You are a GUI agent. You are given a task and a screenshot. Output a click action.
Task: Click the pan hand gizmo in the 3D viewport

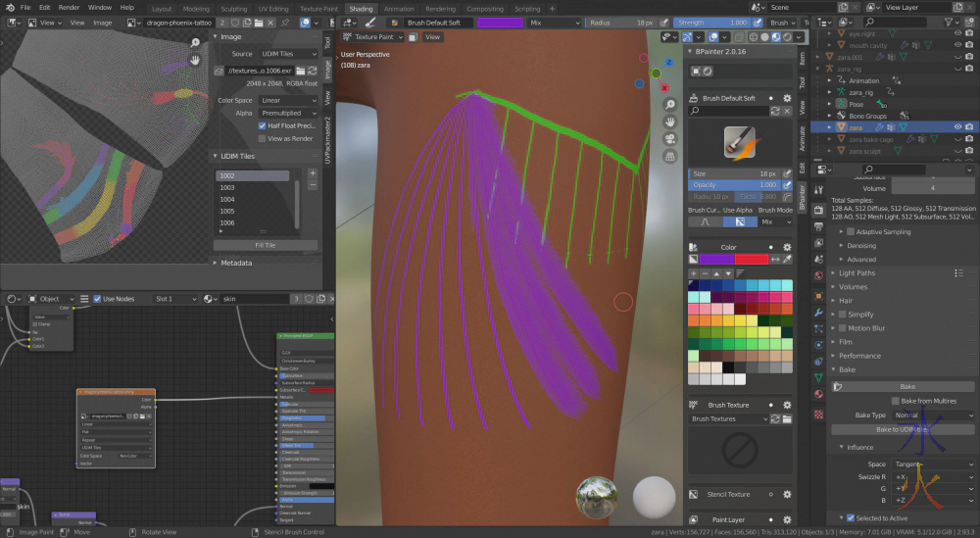(x=669, y=122)
